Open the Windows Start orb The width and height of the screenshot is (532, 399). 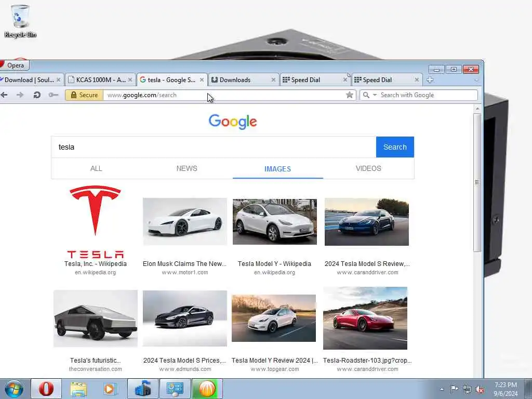14,389
